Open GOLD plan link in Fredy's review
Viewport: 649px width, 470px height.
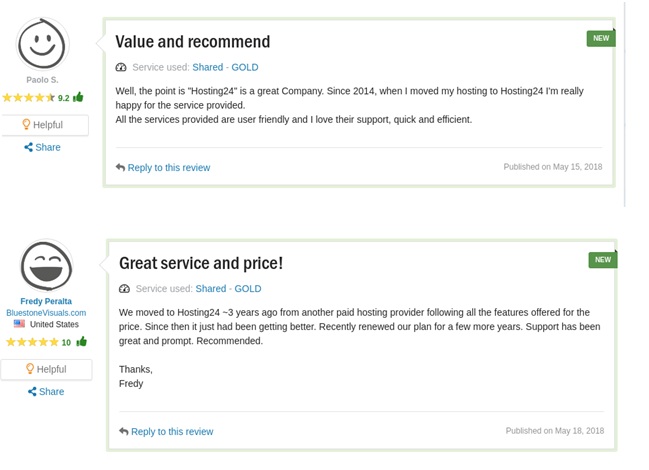tap(248, 289)
